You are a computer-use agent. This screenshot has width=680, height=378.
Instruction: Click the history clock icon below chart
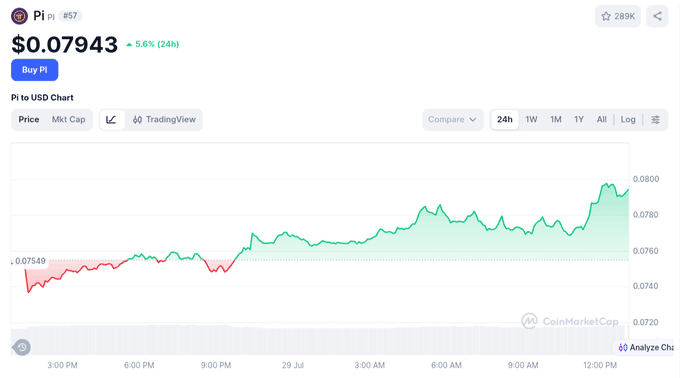pyautogui.click(x=21, y=347)
